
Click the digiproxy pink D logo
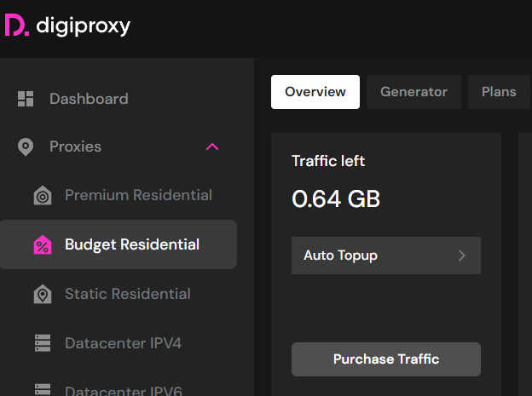[17, 25]
